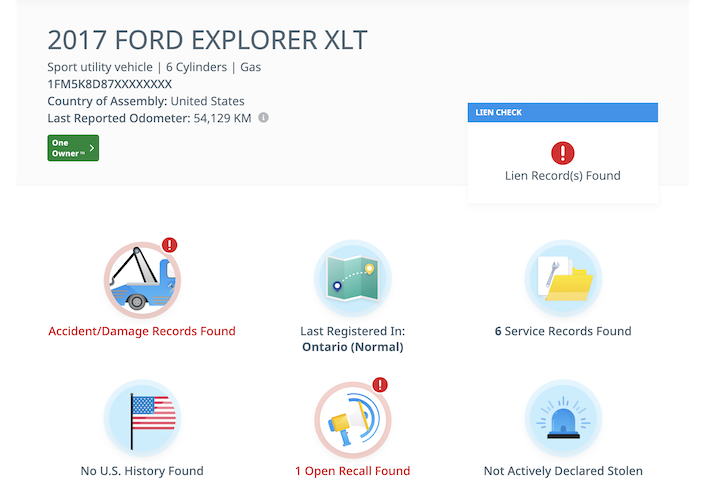Click the map registration icon
Screen dimensions: 710x483
tap(353, 278)
